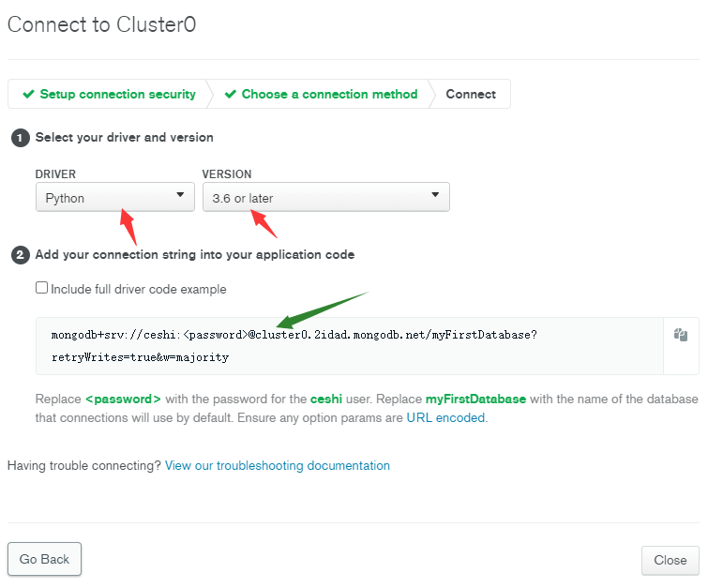This screenshot has height=588, width=723.
Task: Click the step 2 number badge
Action: 21,255
